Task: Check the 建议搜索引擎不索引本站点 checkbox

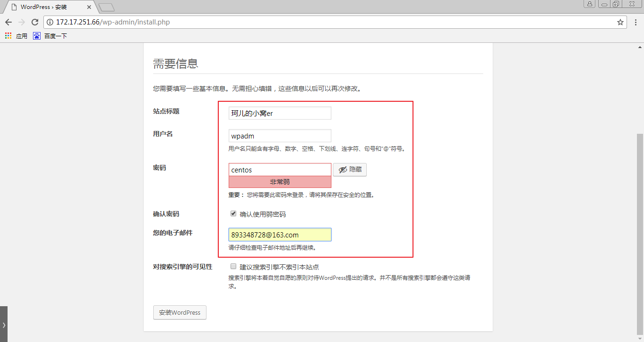Action: [x=233, y=266]
